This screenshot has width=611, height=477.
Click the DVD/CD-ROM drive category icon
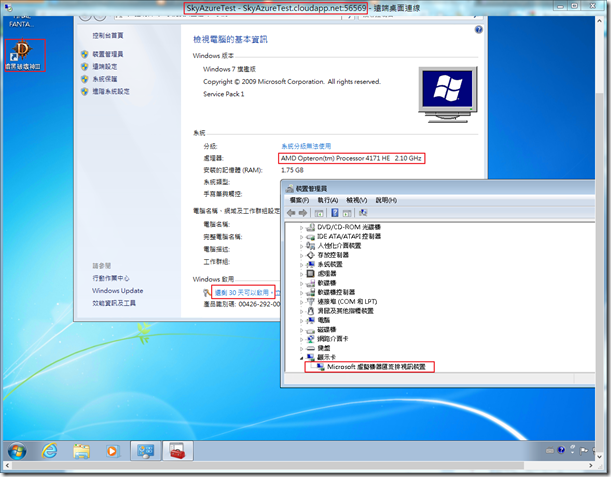[311, 227]
